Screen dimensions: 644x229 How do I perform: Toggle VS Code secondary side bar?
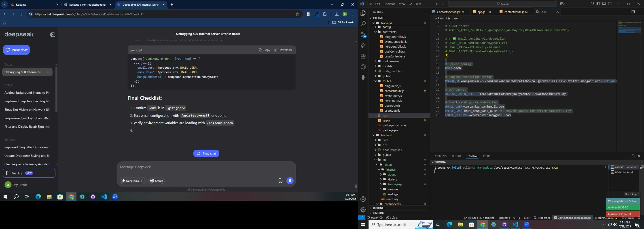click(x=610, y=4)
